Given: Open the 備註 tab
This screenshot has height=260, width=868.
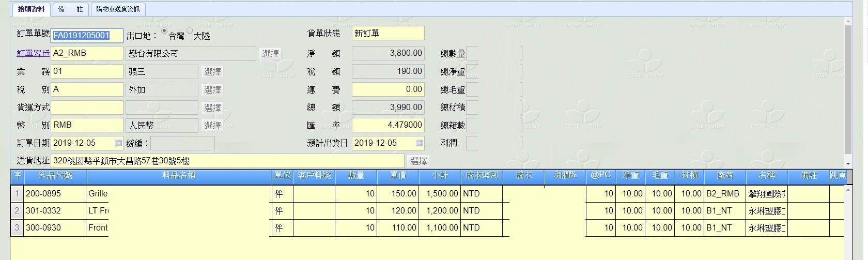Looking at the screenshot, I should 70,9.
